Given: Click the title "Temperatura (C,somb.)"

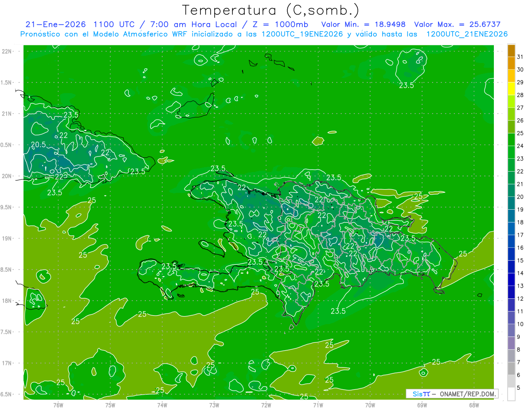Looking at the screenshot, I should pyautogui.click(x=271, y=10).
